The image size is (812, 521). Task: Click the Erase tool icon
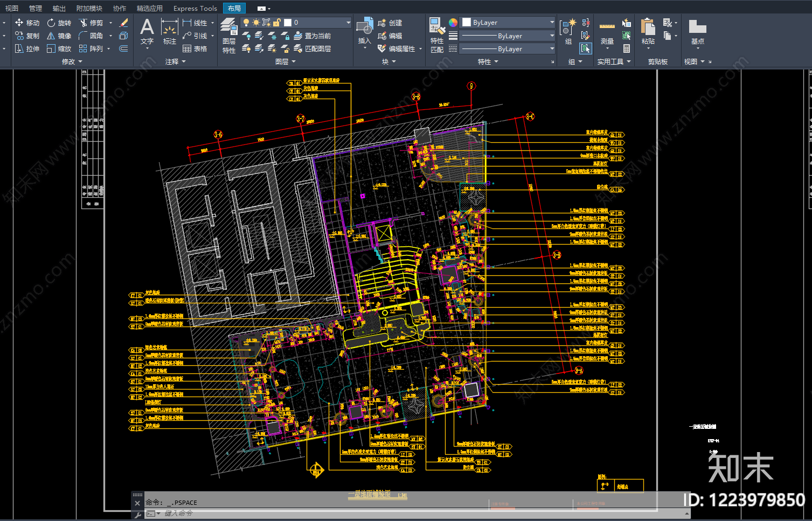pos(123,23)
